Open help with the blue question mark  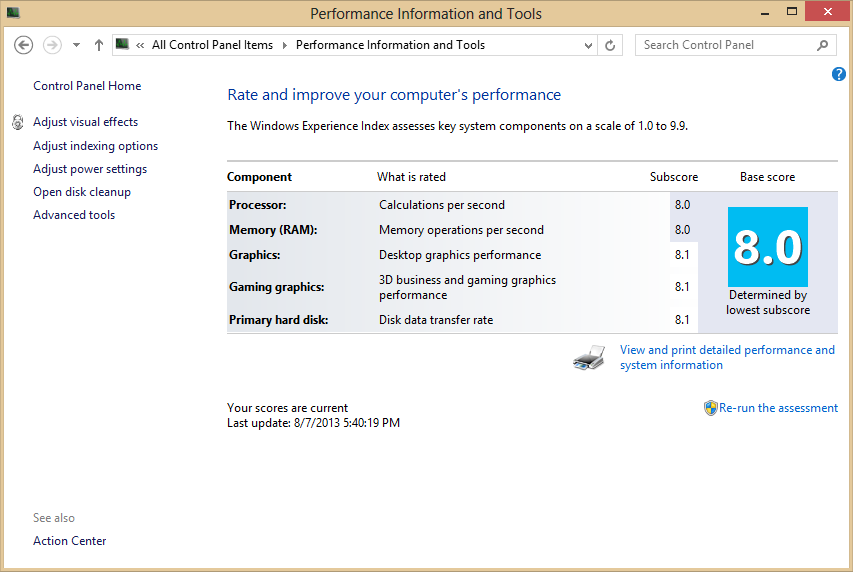(x=839, y=74)
